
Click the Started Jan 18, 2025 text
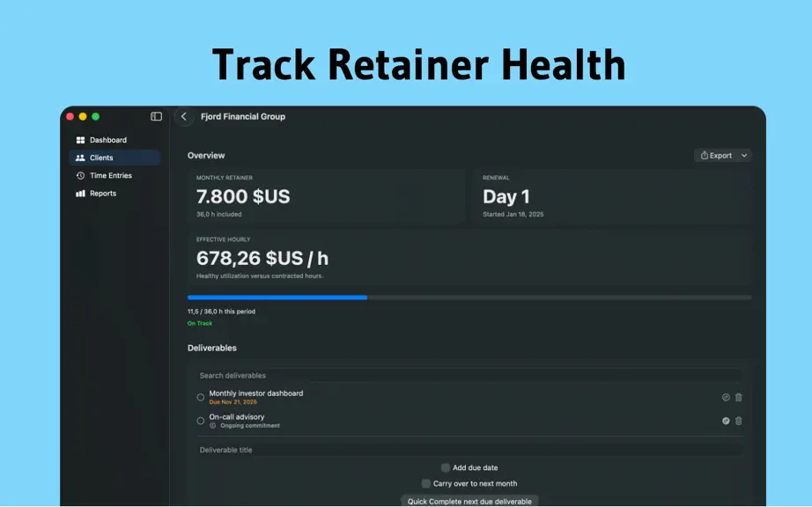pyautogui.click(x=513, y=214)
